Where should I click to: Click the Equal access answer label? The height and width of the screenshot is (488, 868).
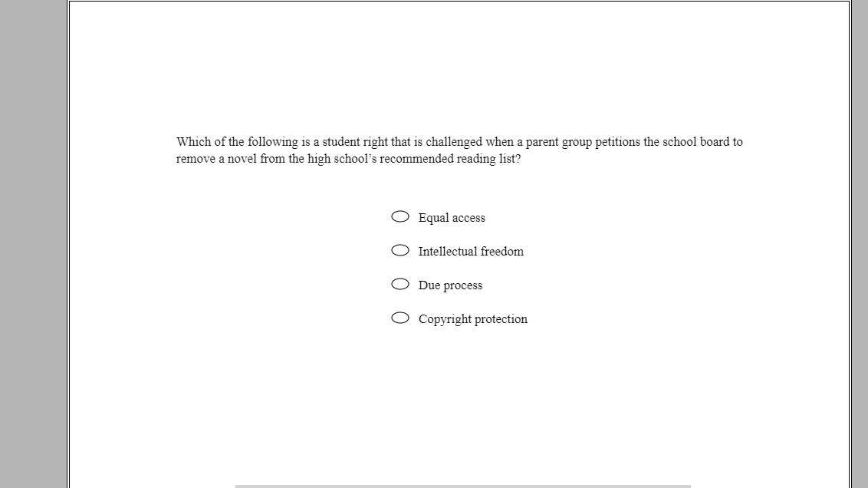(x=451, y=218)
